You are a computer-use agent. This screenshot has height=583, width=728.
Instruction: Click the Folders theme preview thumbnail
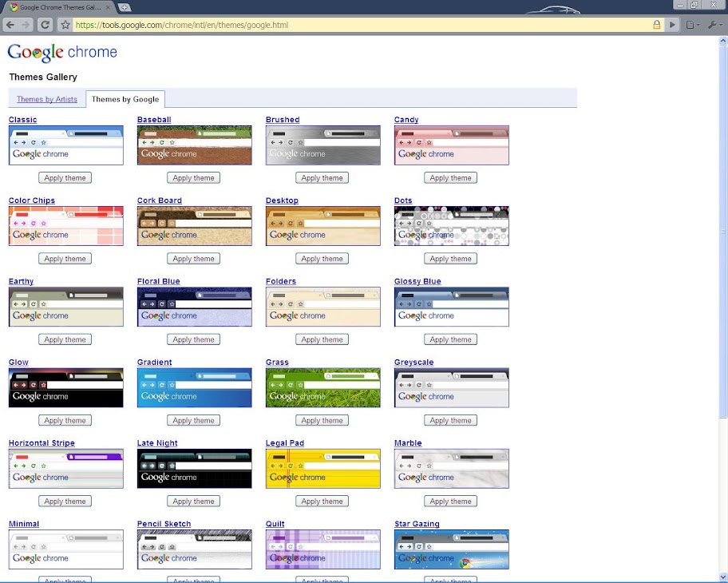click(323, 307)
